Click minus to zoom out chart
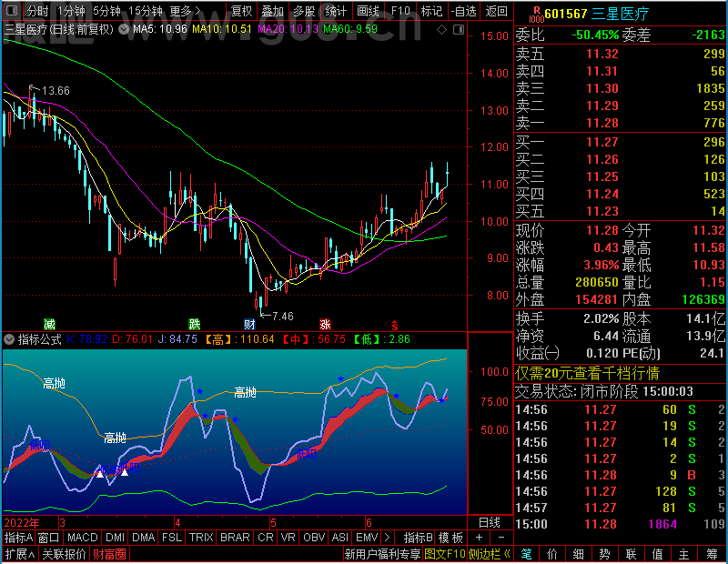Viewport: 728px width, 564px height. pos(501,538)
